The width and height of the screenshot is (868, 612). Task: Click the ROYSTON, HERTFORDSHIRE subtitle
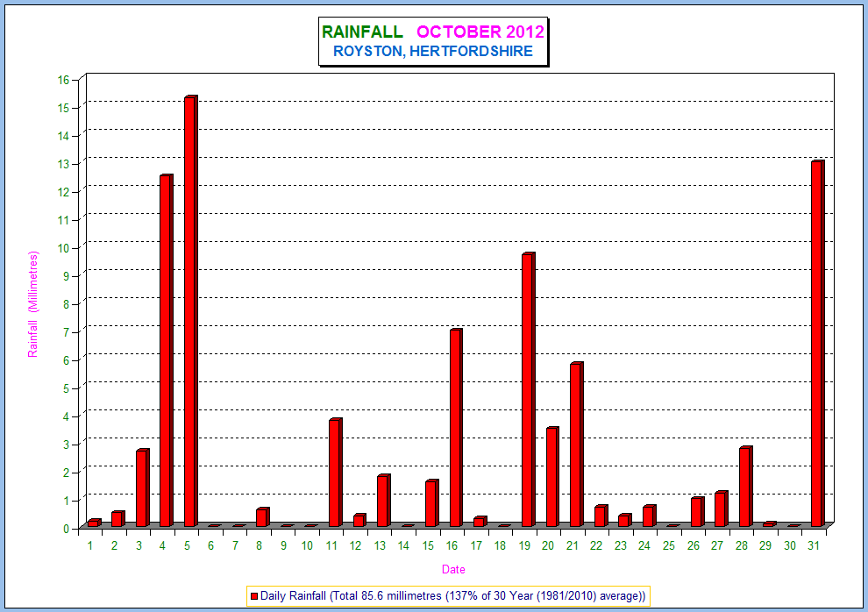(x=433, y=52)
